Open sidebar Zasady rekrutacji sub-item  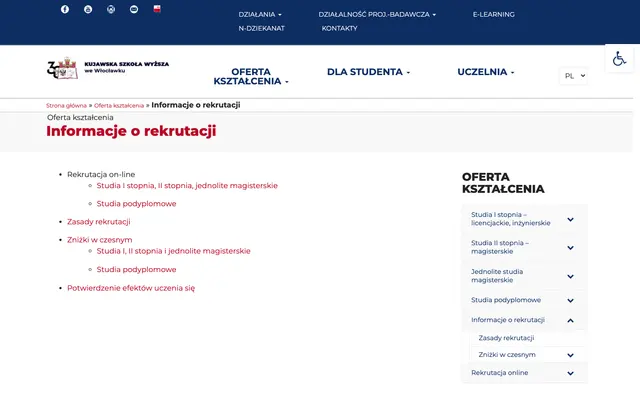point(506,338)
